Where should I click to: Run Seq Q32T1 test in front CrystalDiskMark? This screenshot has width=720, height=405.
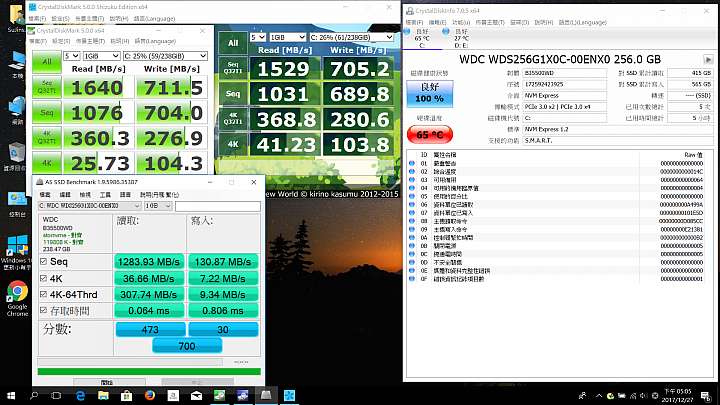click(47, 87)
